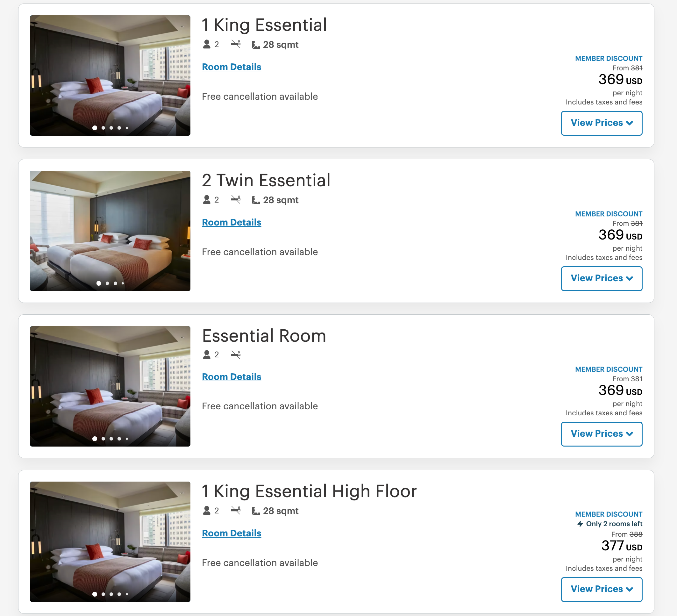Open the 1 King Essential High Floor photo
Viewport: 677px width, 616px height.
coord(110,541)
